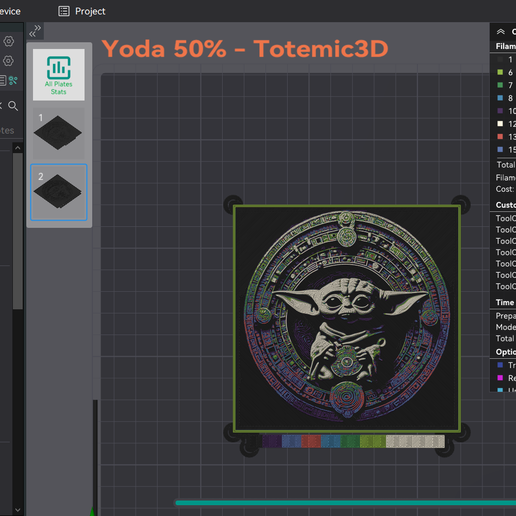Viewport: 516px width, 516px height.
Task: Click the sidebar scroll-down arrow
Action: [18, 510]
